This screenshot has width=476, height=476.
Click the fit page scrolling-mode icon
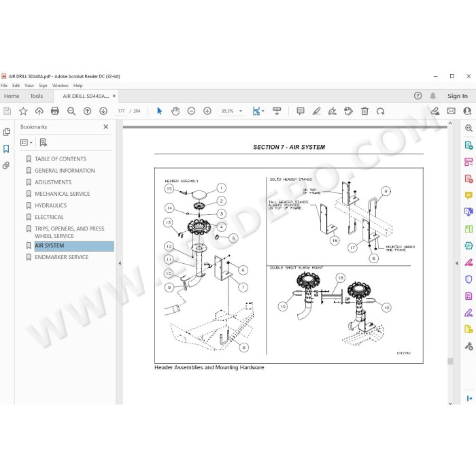[256, 111]
